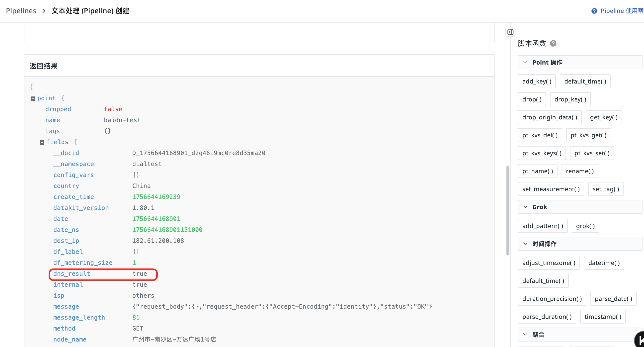Image resolution: width=644 pixels, height=347 pixels.
Task: Insert the add_pattern() function
Action: coord(543,226)
